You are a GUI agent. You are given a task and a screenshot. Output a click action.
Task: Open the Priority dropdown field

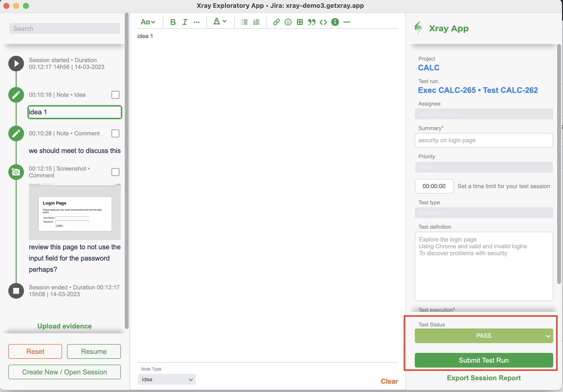click(x=484, y=167)
